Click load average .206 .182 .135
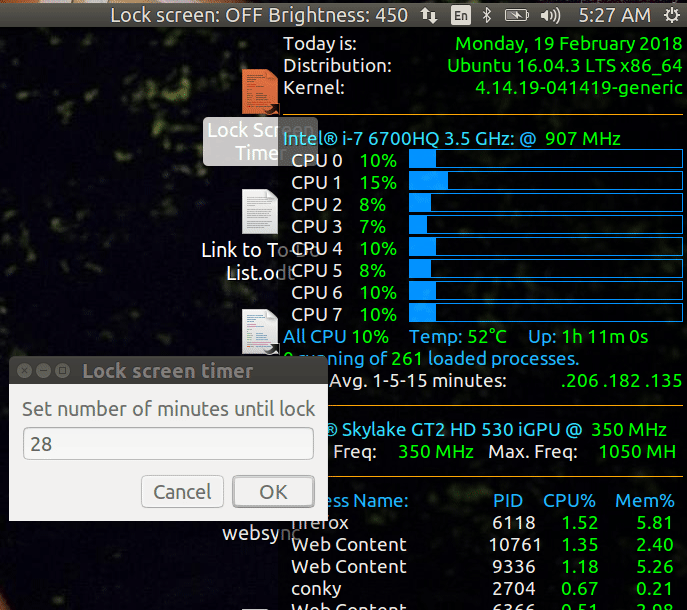Image resolution: width=687 pixels, height=610 pixels. pyautogui.click(x=621, y=381)
